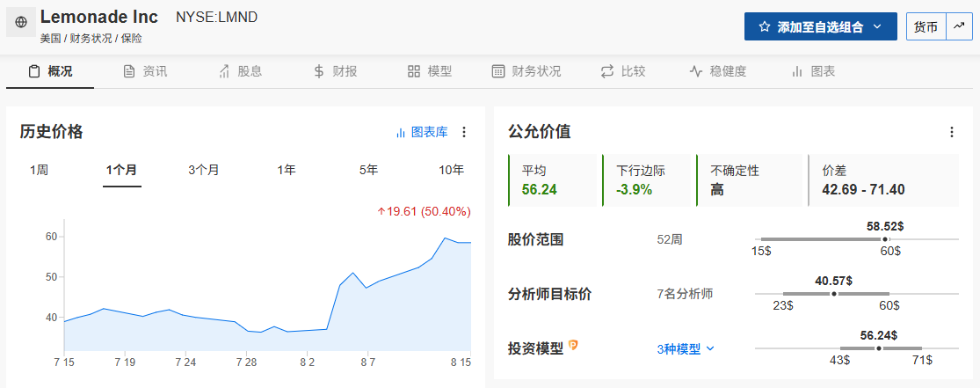Select the 10年 price range
The height and width of the screenshot is (388, 980).
pyautogui.click(x=451, y=170)
